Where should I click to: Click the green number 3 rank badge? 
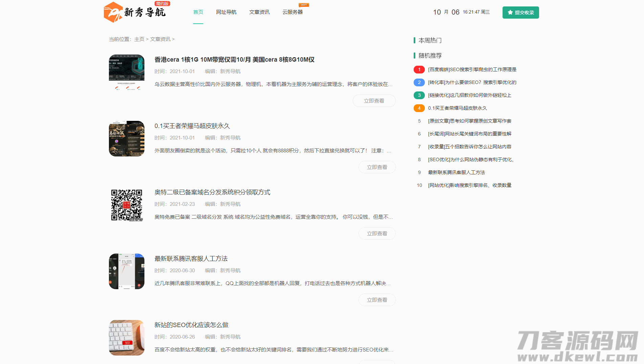(x=419, y=95)
